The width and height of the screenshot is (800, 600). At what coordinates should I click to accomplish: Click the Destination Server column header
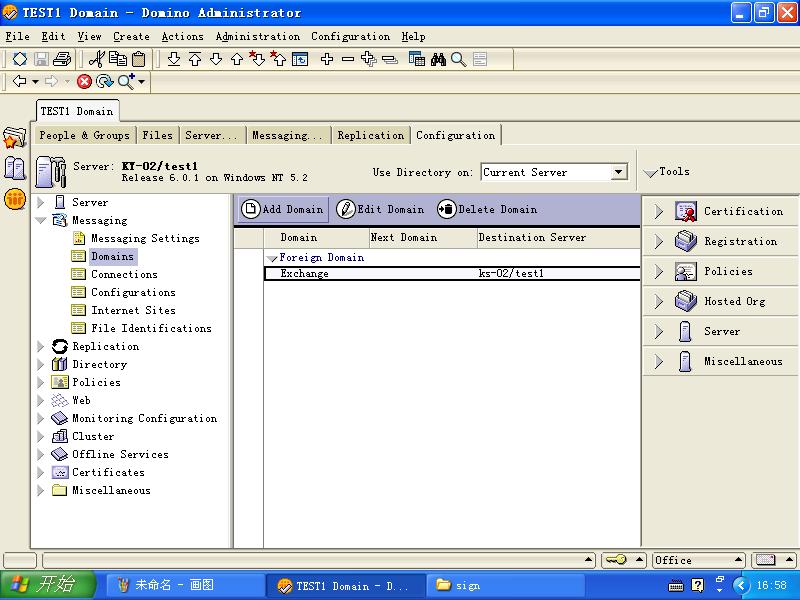click(558, 238)
